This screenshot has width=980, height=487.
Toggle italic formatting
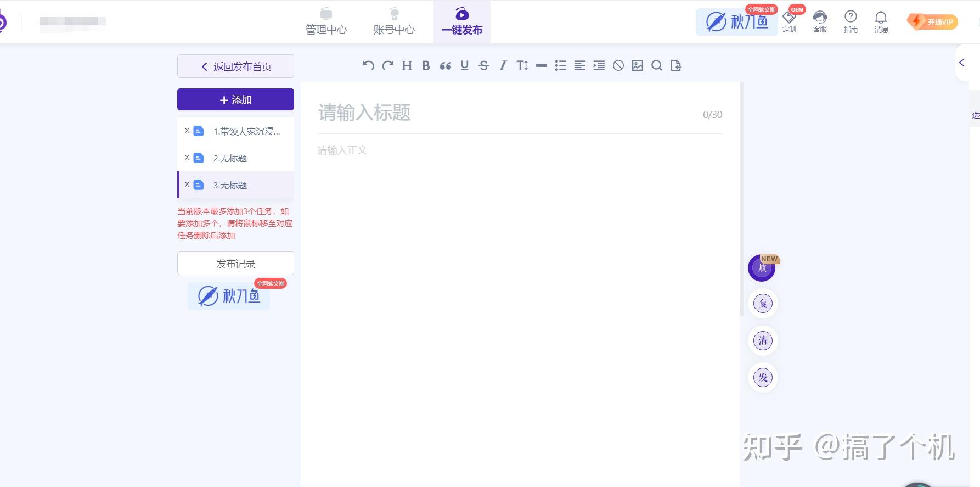coord(503,66)
